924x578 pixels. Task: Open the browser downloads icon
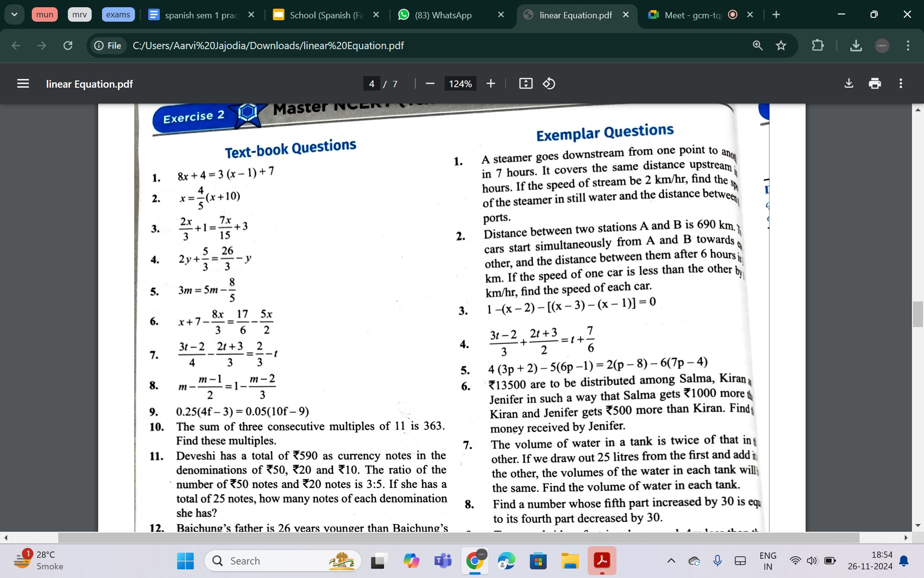click(856, 45)
